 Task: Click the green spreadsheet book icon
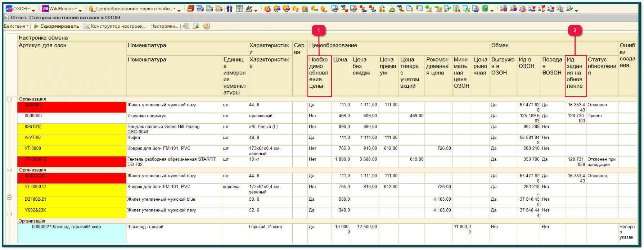pyautogui.click(x=485, y=9)
